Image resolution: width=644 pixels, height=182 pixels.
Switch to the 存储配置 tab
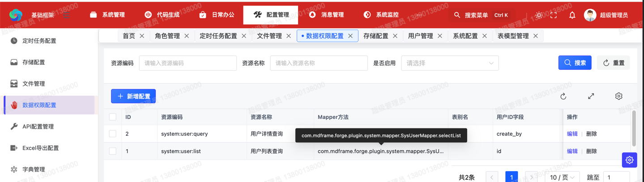(x=376, y=36)
